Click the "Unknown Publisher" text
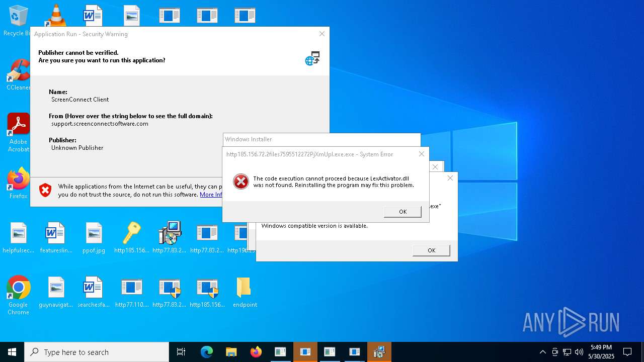The width and height of the screenshot is (644, 362). (77, 148)
